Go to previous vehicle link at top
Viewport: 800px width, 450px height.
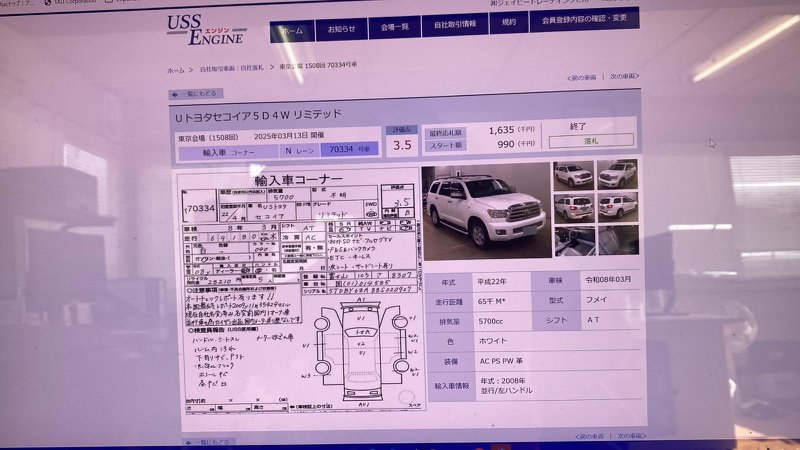[x=582, y=78]
